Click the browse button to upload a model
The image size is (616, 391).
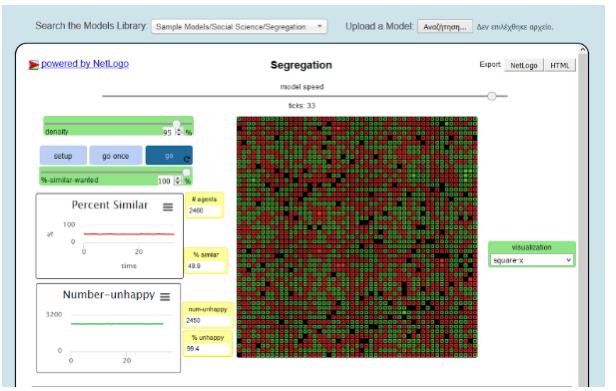(x=445, y=27)
